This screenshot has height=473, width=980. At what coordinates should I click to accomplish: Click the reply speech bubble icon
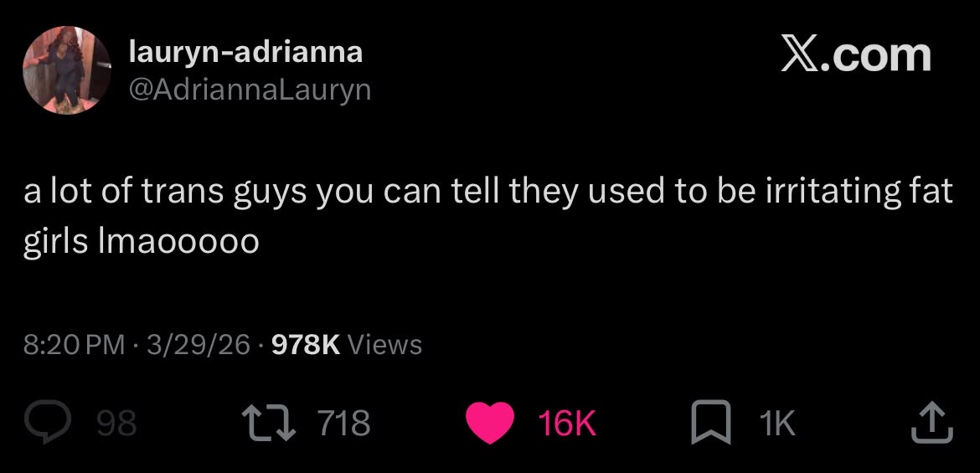(48, 422)
